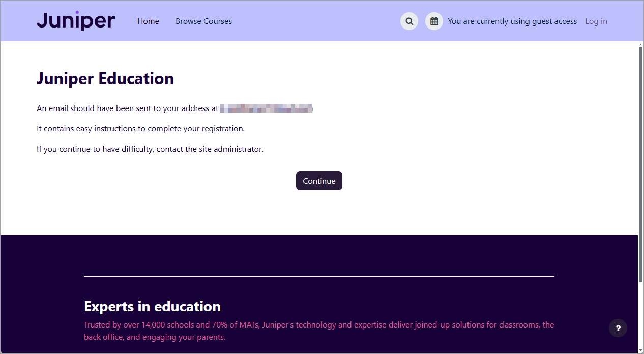Image resolution: width=644 pixels, height=354 pixels.
Task: Click the Continue button
Action: tap(319, 181)
